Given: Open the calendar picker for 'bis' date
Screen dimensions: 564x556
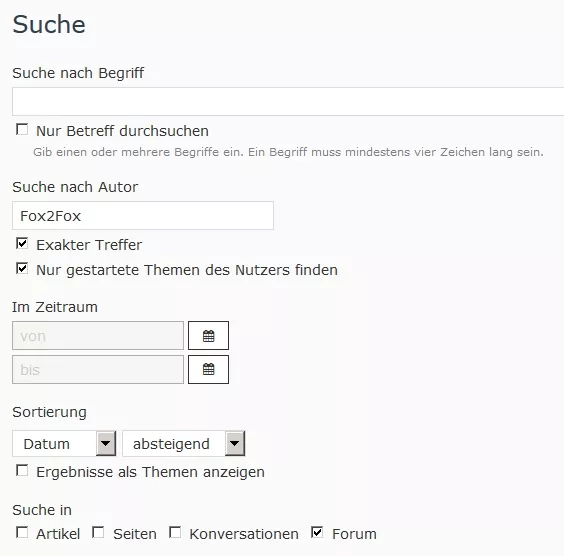Looking at the screenshot, I should (208, 369).
